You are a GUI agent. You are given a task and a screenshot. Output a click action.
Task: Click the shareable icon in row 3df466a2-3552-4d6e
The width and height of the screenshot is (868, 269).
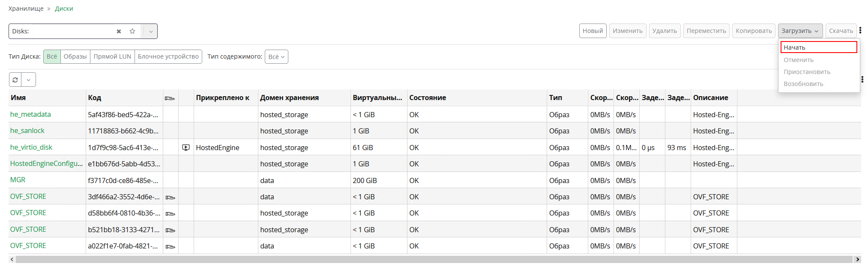pos(170,197)
